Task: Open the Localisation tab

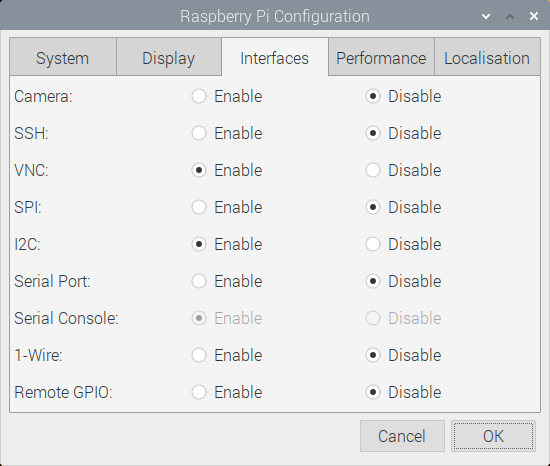Action: [487, 58]
